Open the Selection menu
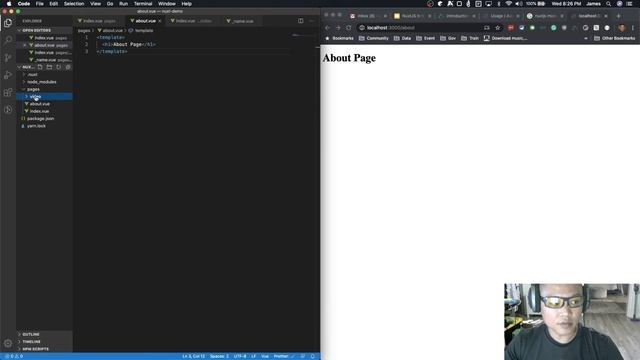This screenshot has width=640, height=360. 74,4
